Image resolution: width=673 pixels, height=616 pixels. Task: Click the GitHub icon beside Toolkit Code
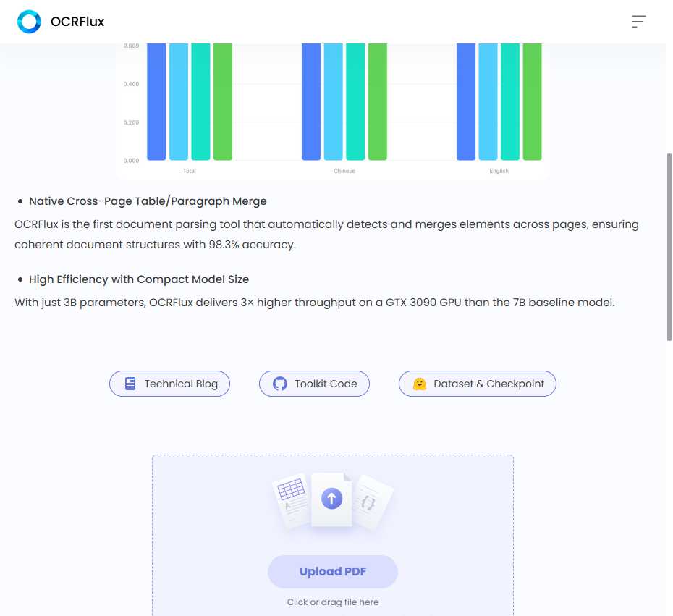280,384
